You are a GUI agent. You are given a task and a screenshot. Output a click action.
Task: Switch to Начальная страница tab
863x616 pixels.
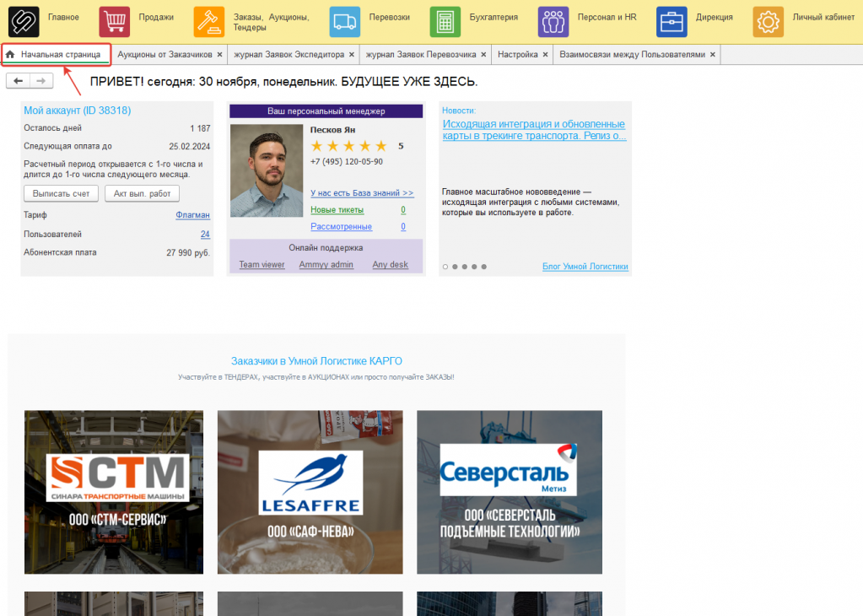[56, 55]
